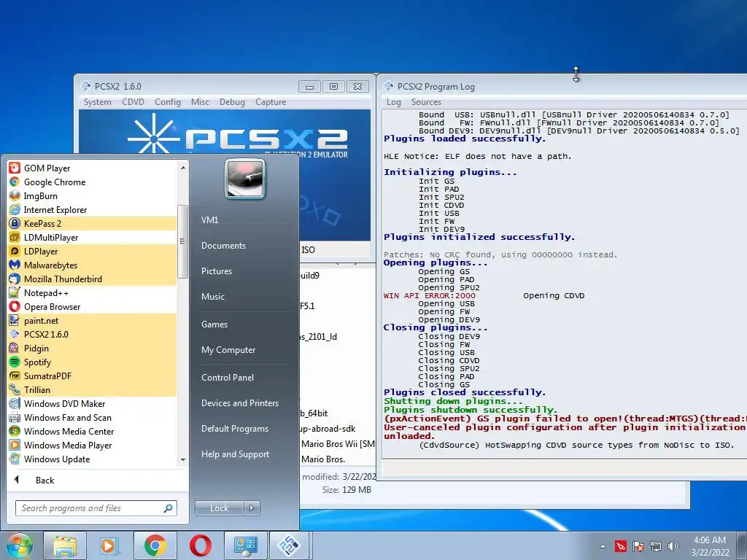Viewport: 747px width, 560px height.
Task: Open the System menu in PCSX2
Action: point(97,102)
